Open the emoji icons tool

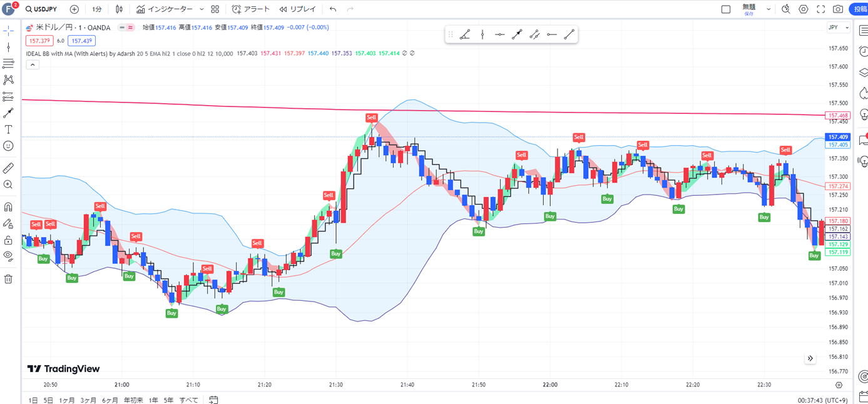pyautogui.click(x=8, y=146)
